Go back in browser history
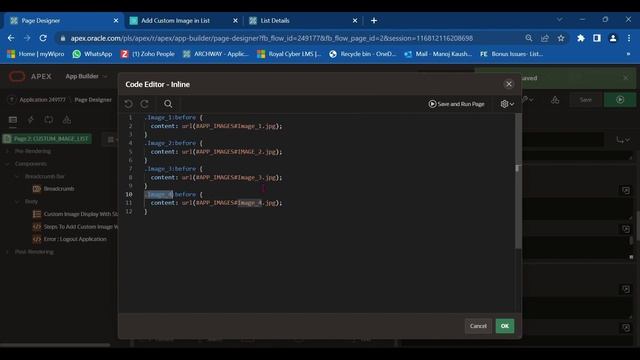 coord(11,38)
